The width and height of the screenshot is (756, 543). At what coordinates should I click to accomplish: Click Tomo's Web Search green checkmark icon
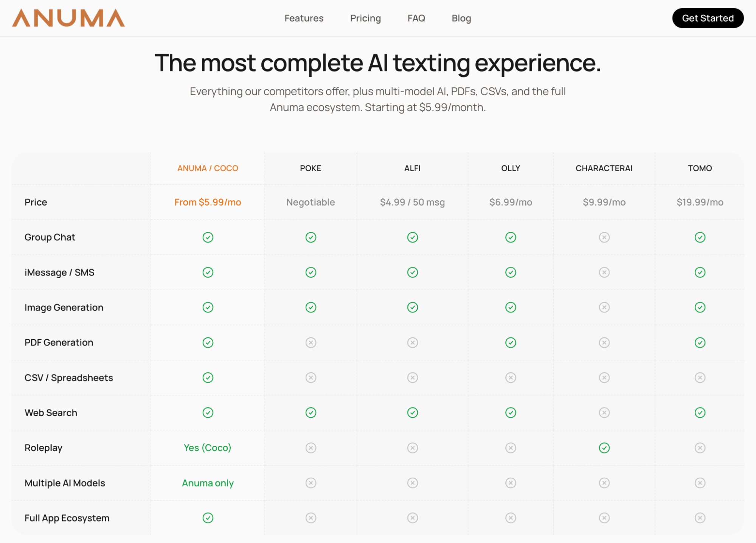click(x=700, y=413)
